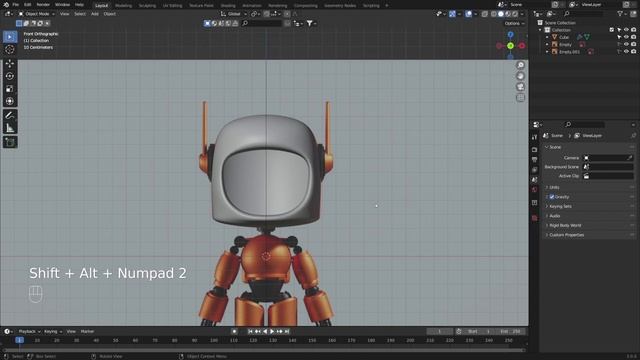640x360 pixels.
Task: Open the Object Mode dropdown
Action: 36,14
